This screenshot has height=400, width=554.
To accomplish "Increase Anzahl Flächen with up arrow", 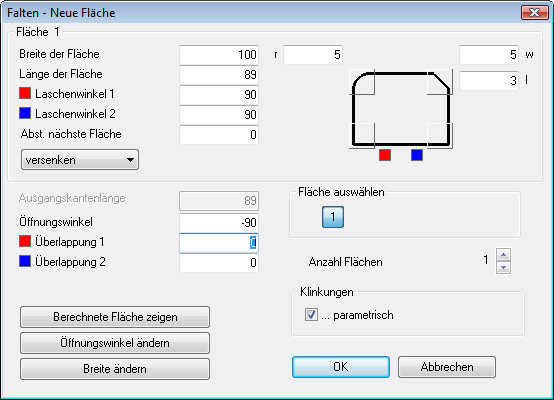I will pos(503,254).
